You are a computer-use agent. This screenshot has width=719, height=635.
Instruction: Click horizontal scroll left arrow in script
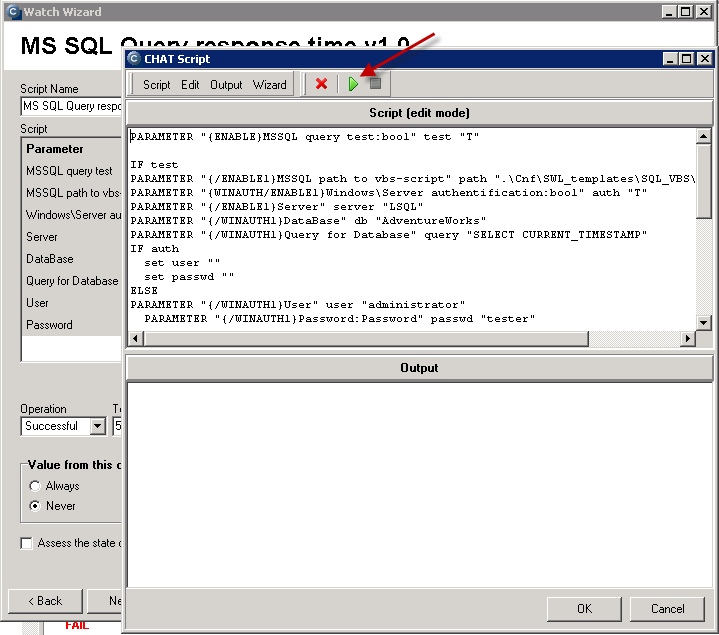tap(135, 339)
